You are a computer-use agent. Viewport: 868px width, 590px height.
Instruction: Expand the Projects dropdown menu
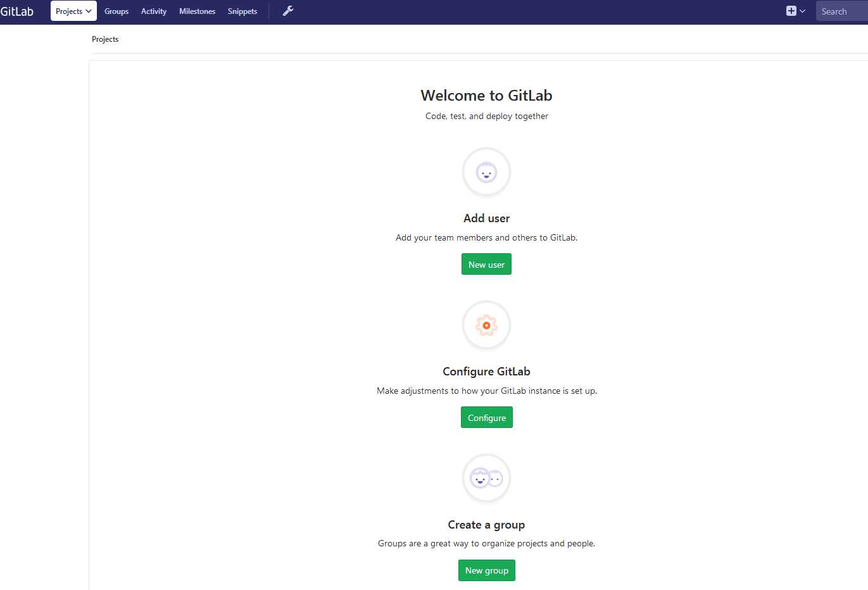[73, 11]
